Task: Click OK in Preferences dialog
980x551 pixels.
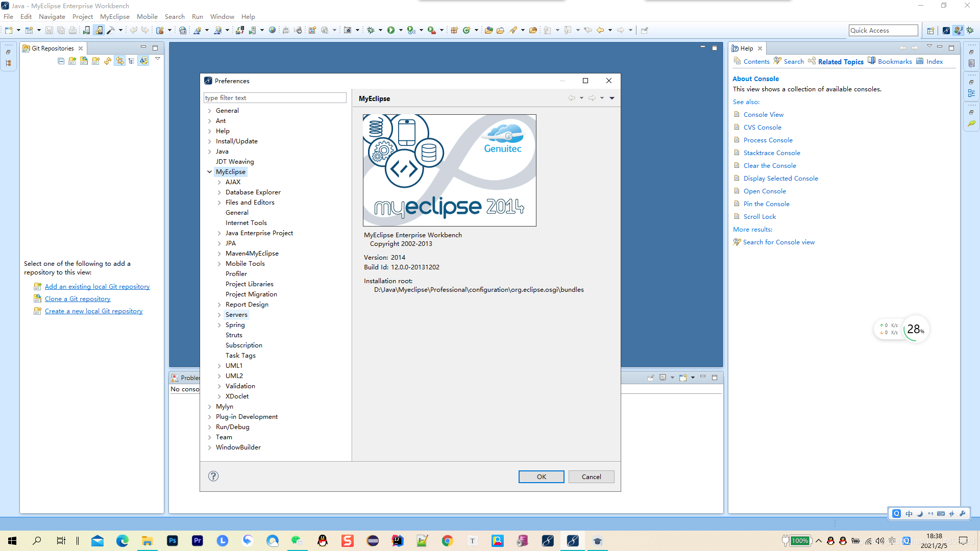Action: tap(541, 477)
